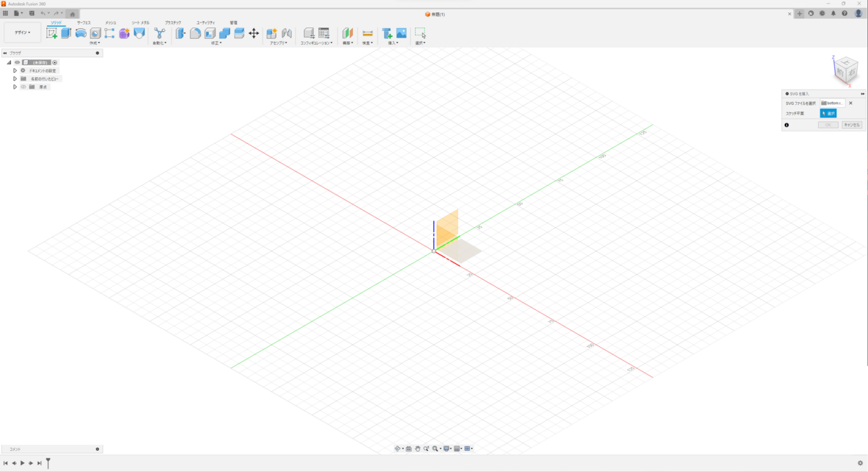Screen dimensions: 868x472
Task: Open the Extensions icon in title bar
Action: [x=811, y=13]
